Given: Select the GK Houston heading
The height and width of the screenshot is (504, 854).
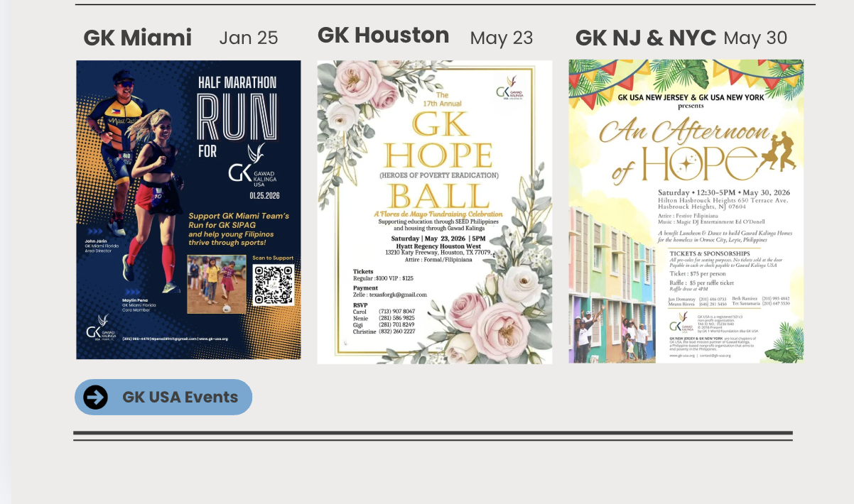Looking at the screenshot, I should click(383, 35).
